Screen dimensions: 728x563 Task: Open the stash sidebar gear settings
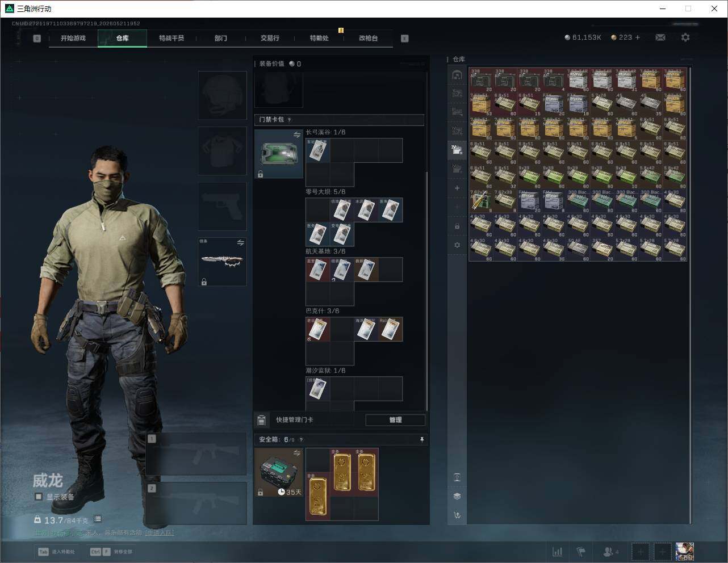coord(457,245)
